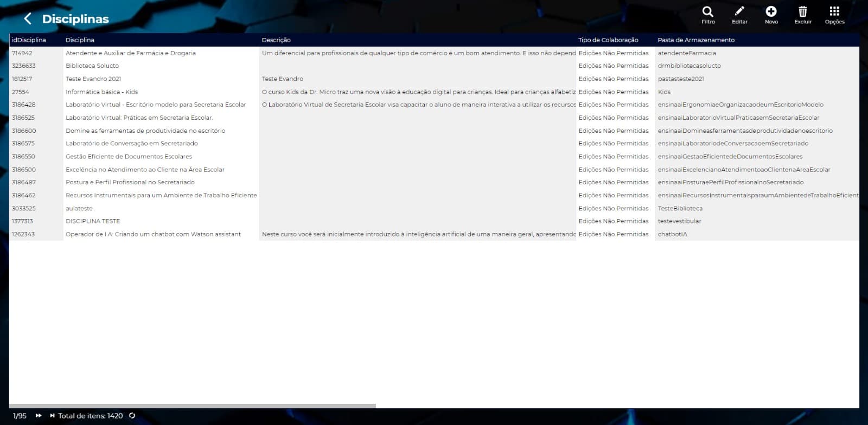868x425 pixels.
Task: Open the Opções grid menu
Action: click(x=834, y=15)
